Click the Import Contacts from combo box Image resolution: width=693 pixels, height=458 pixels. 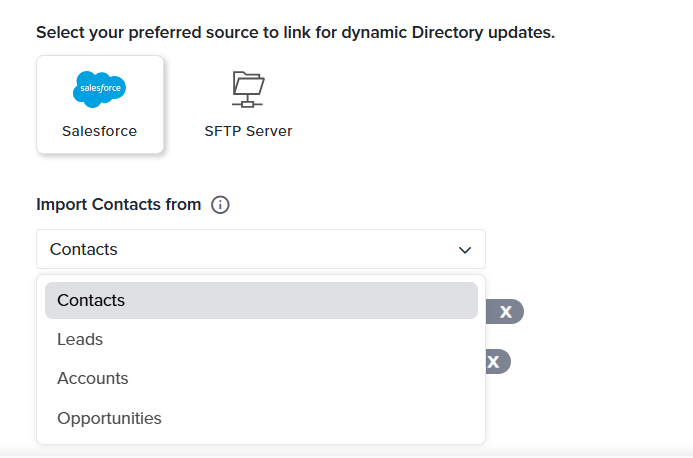260,250
